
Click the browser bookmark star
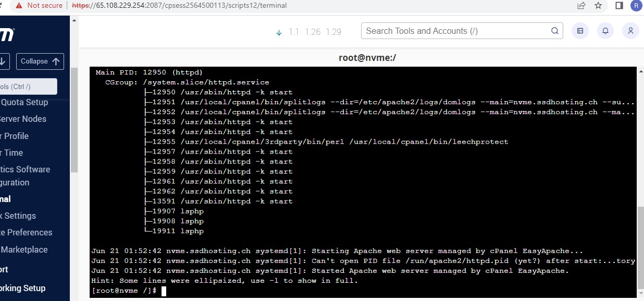coord(598,6)
